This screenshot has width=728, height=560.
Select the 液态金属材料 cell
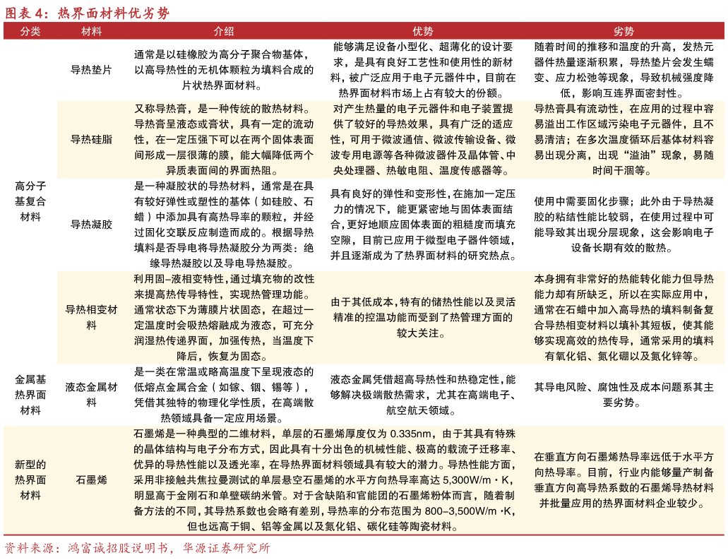point(91,395)
